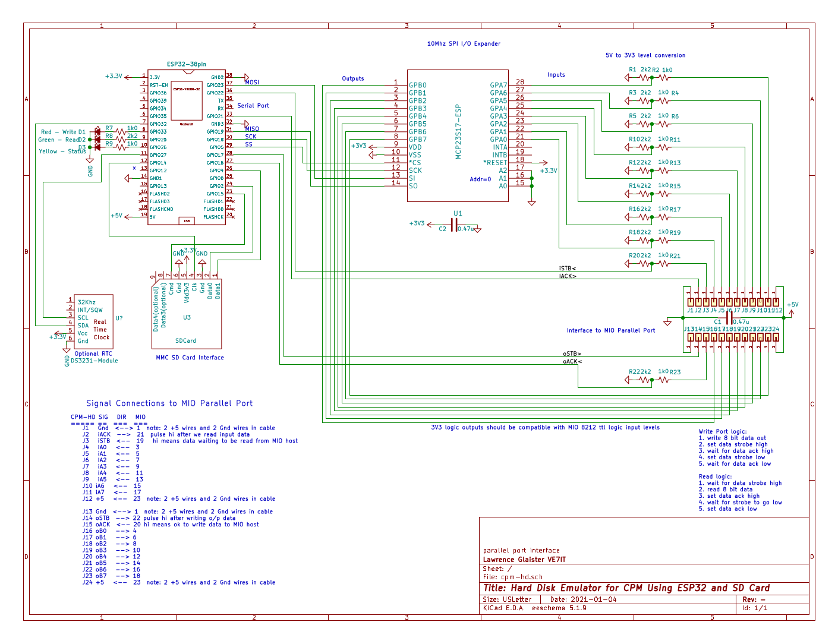Select the SS net label
The height and width of the screenshot is (644, 838).
(248, 144)
